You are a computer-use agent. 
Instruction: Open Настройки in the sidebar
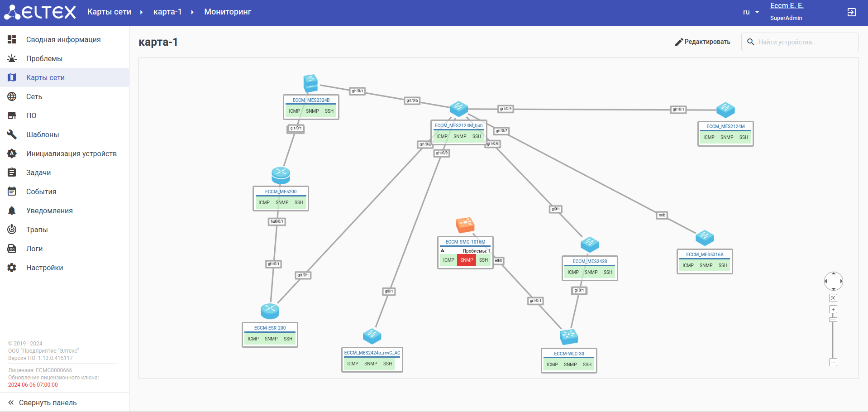[64, 268]
